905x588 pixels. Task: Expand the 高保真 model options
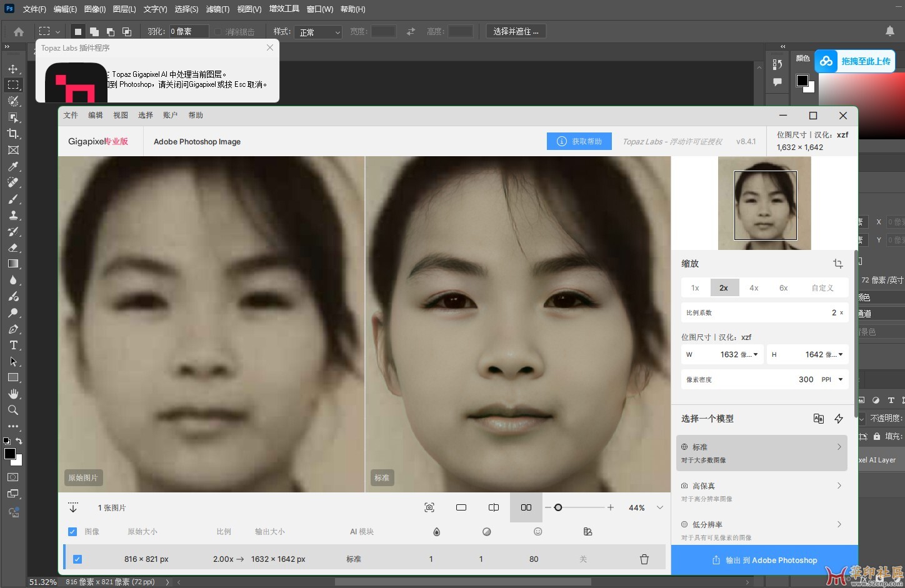click(839, 486)
